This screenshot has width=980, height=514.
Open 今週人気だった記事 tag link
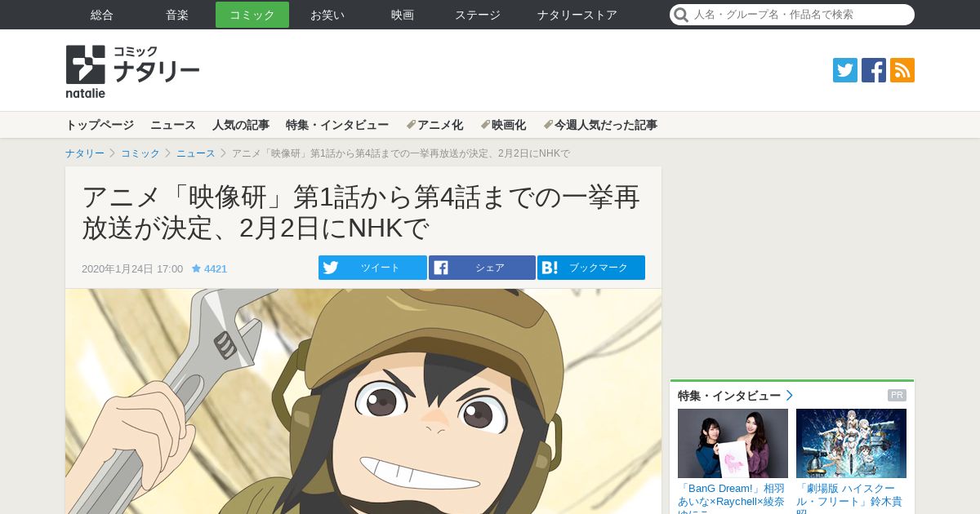(x=600, y=125)
